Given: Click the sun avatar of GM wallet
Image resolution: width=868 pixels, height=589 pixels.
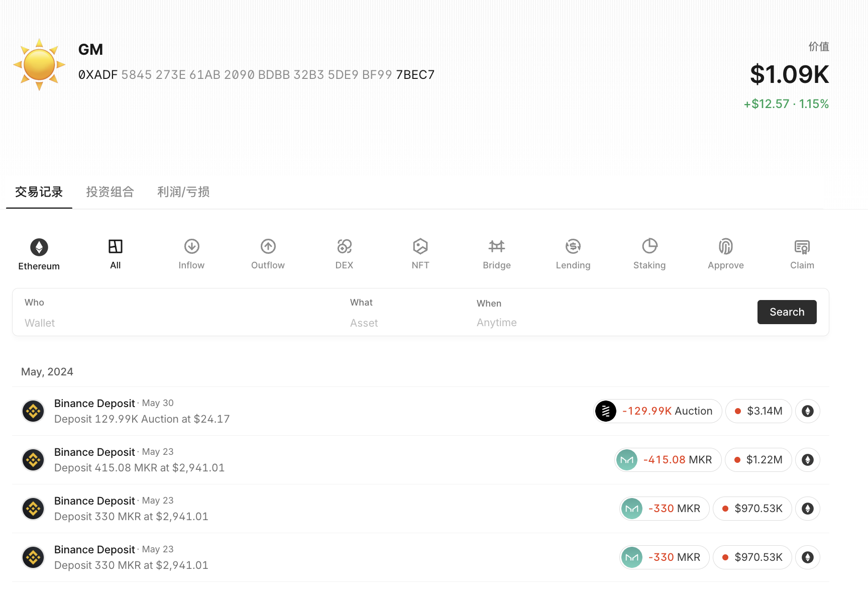Looking at the screenshot, I should point(39,64).
